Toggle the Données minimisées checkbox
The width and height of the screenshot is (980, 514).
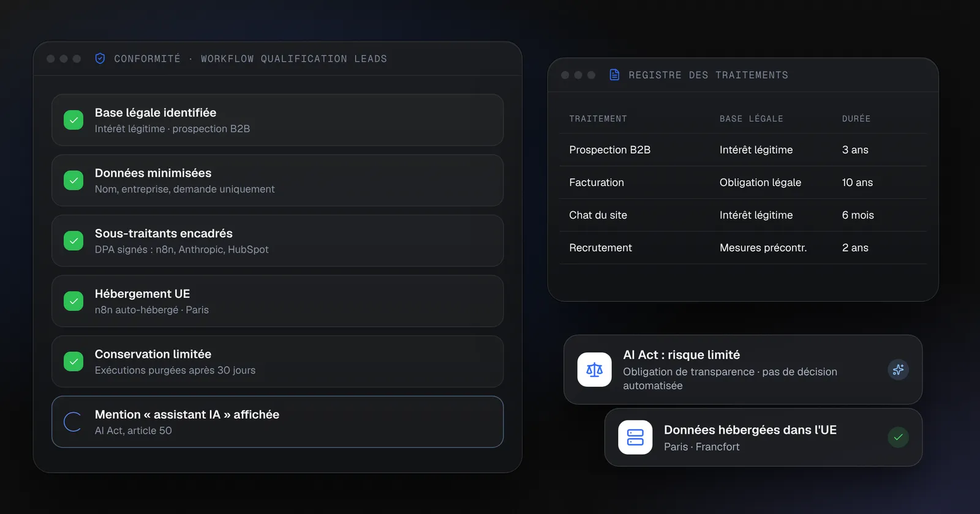[x=73, y=181]
